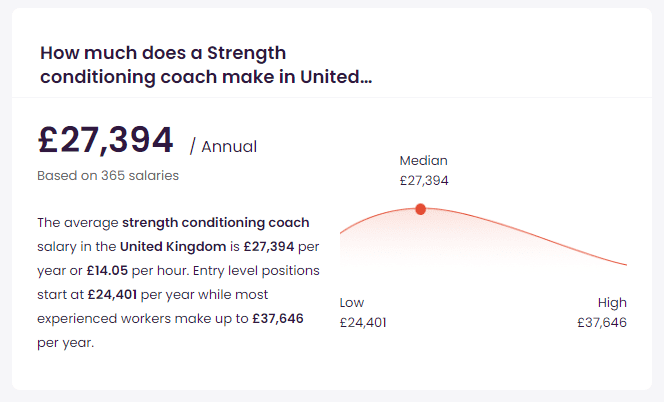Viewport: 664px width, 402px height.
Task: Click bold "strength conditioning coach" in the paragraph
Action: point(216,222)
